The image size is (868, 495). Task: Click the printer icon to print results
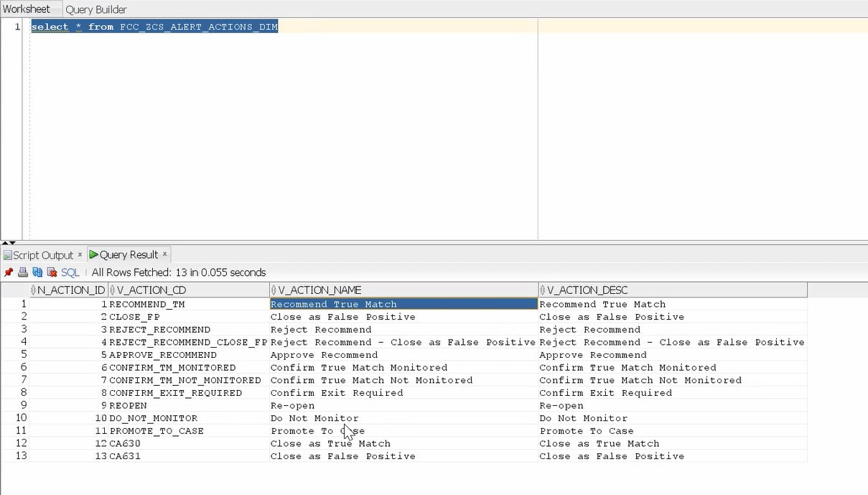(22, 272)
